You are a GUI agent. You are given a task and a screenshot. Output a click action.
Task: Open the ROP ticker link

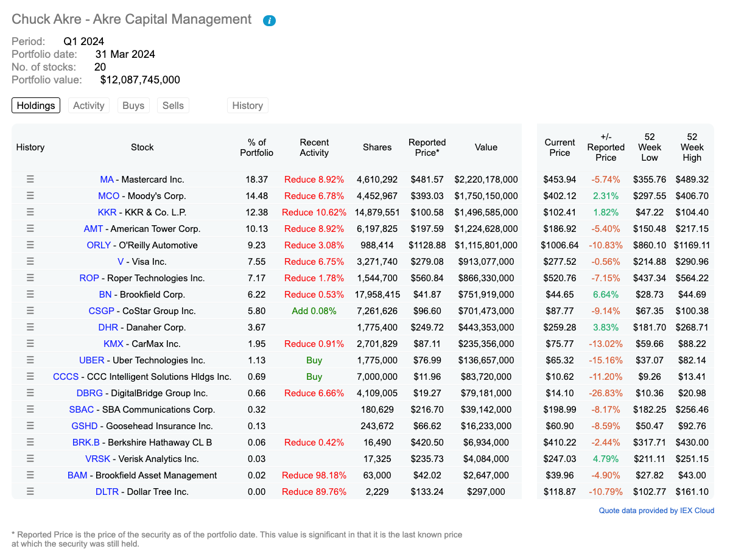89,278
